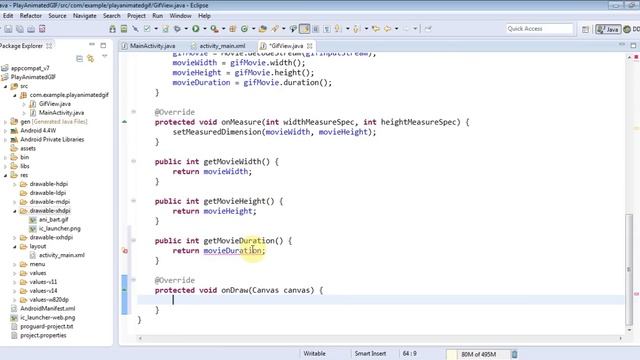This screenshot has width=640, height=360.
Task: Open the Refactor menu
Action: 31,16
